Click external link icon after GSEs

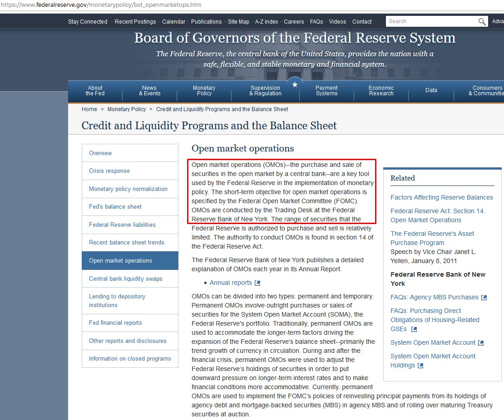(414, 329)
